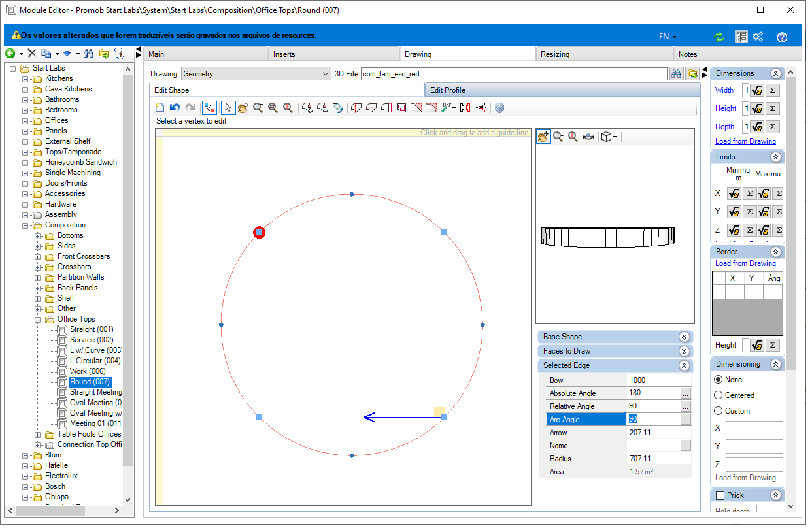The height and width of the screenshot is (530, 812).
Task: Click the red highlighted vertex on the circle
Action: (259, 232)
